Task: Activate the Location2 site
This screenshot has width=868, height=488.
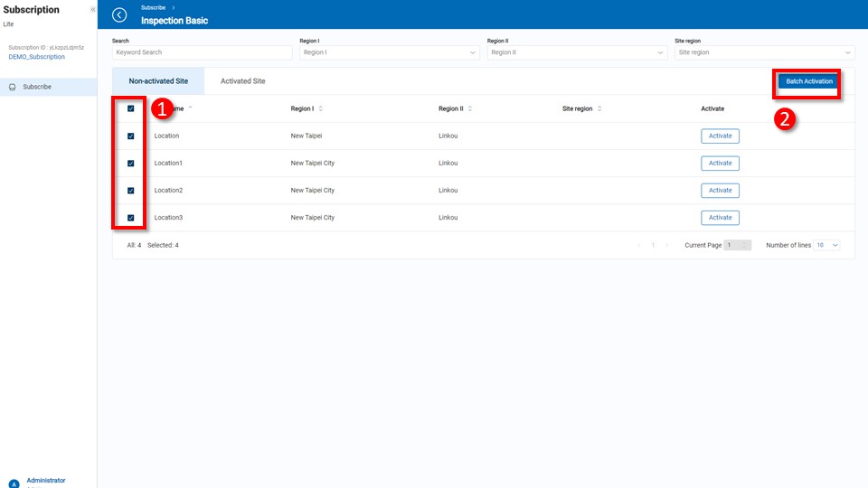Action: [x=720, y=191]
